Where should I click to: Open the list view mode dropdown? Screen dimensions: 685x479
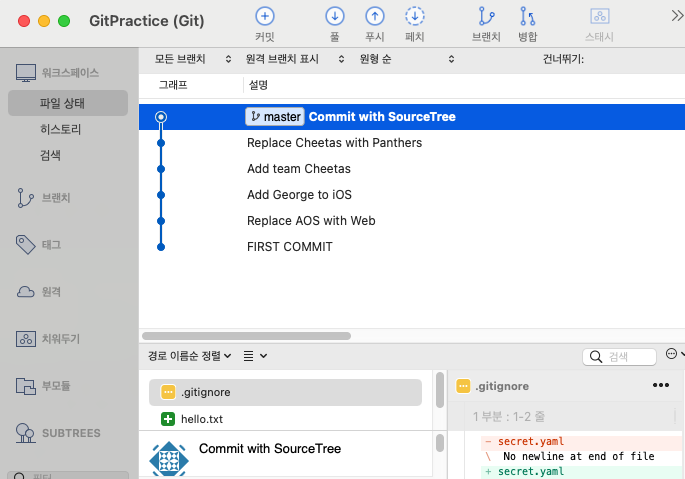[x=255, y=356]
